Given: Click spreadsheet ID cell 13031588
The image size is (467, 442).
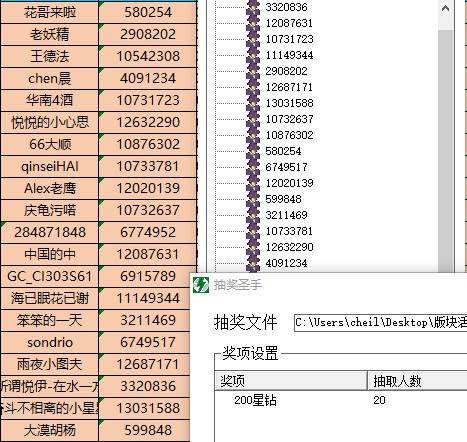Looking at the screenshot, I should click(145, 408).
